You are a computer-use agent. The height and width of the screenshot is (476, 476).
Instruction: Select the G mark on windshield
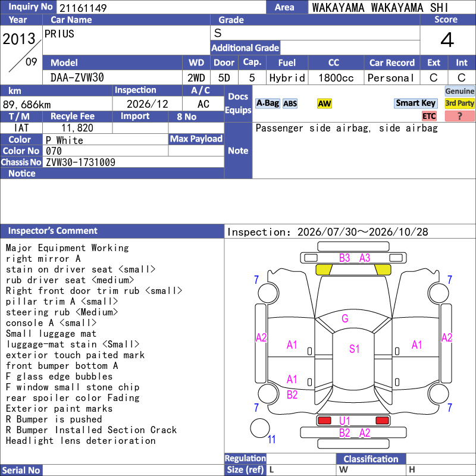point(345,318)
